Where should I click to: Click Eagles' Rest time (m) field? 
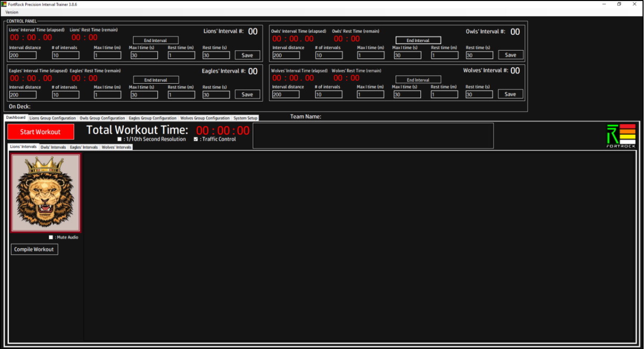[x=182, y=95]
